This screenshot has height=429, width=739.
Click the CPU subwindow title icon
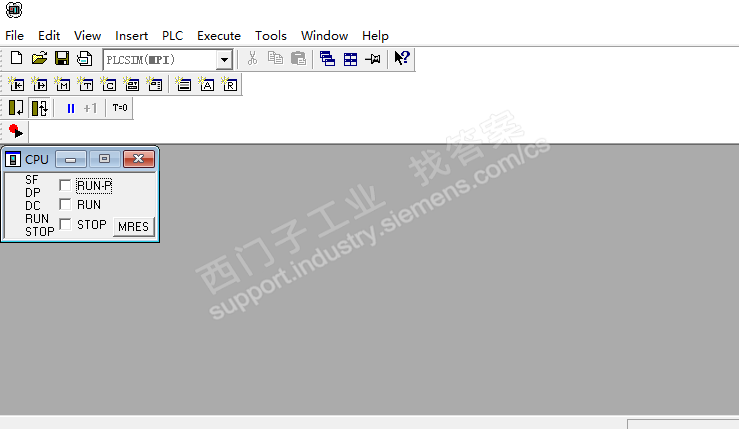pos(13,159)
